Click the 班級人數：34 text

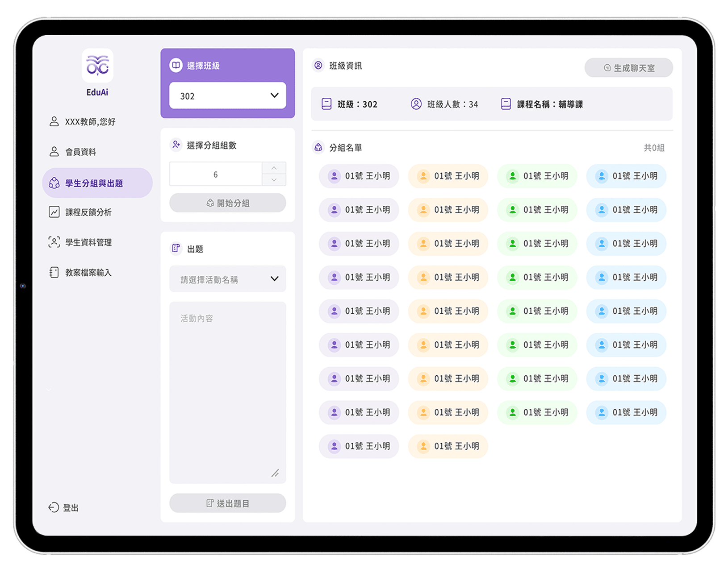click(x=452, y=104)
